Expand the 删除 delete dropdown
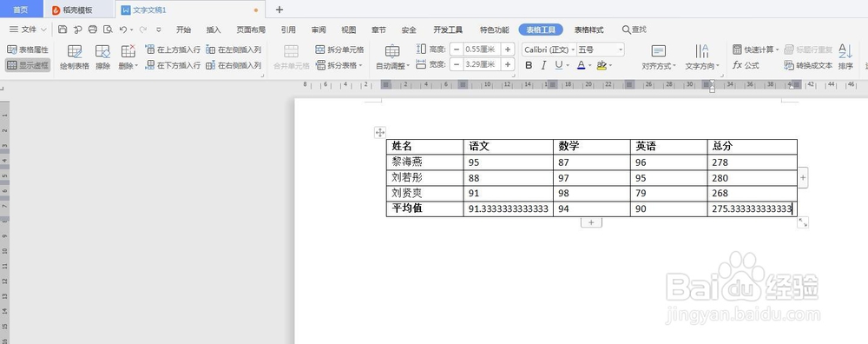Image resolution: width=868 pixels, height=344 pixels. click(x=136, y=66)
